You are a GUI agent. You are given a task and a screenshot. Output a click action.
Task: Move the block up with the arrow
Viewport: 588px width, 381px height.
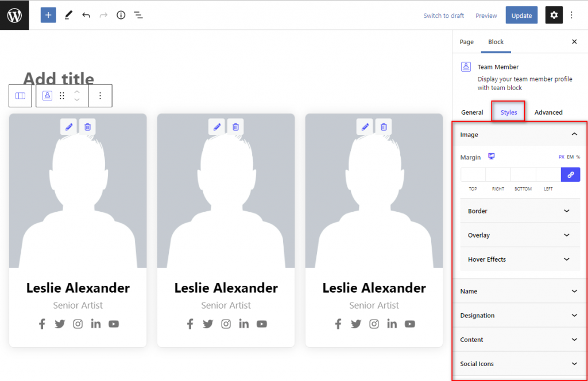(77, 92)
